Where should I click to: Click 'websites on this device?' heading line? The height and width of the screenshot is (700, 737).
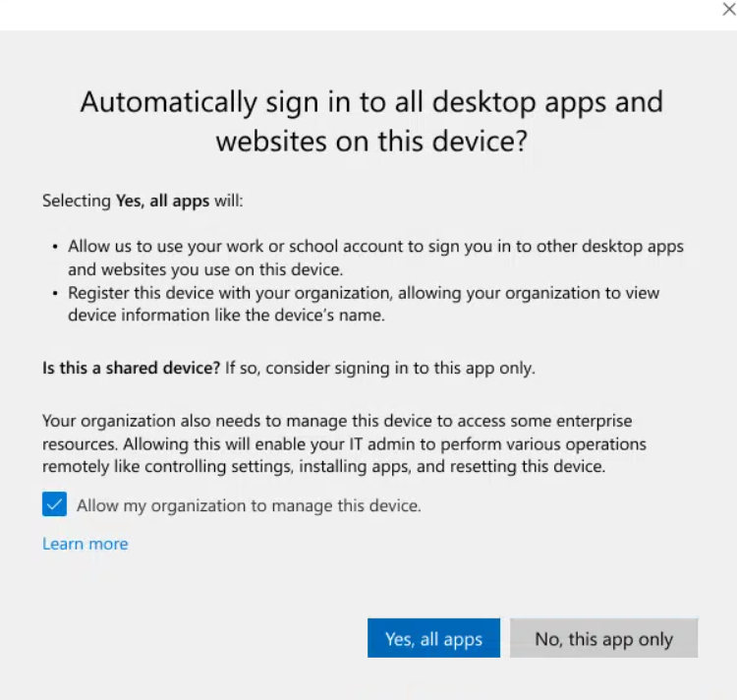click(x=371, y=141)
